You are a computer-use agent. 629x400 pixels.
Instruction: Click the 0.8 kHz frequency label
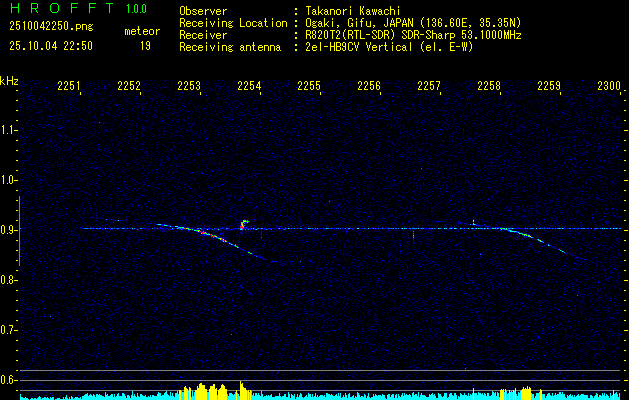(8, 280)
